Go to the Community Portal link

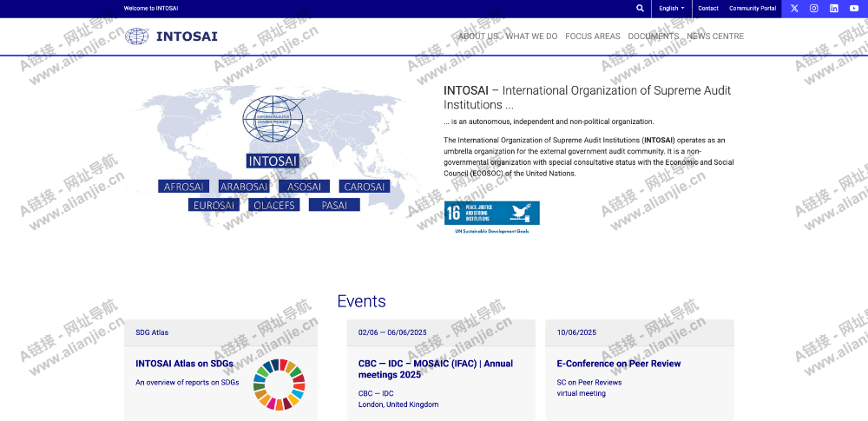tap(753, 9)
